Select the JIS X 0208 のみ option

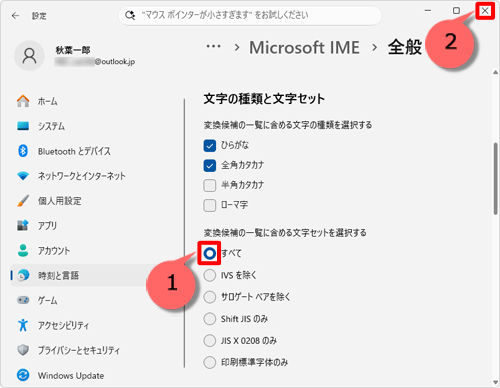[x=210, y=341]
